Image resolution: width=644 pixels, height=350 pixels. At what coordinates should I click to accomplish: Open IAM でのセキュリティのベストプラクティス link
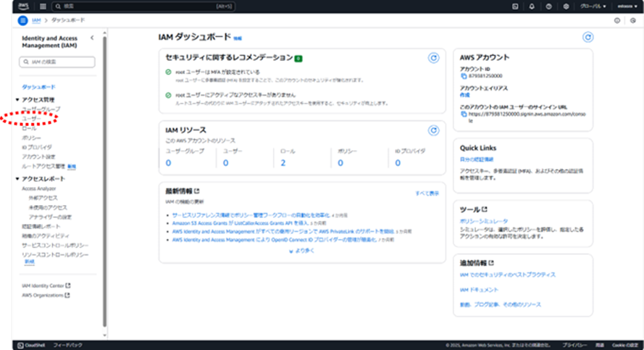[x=508, y=275]
